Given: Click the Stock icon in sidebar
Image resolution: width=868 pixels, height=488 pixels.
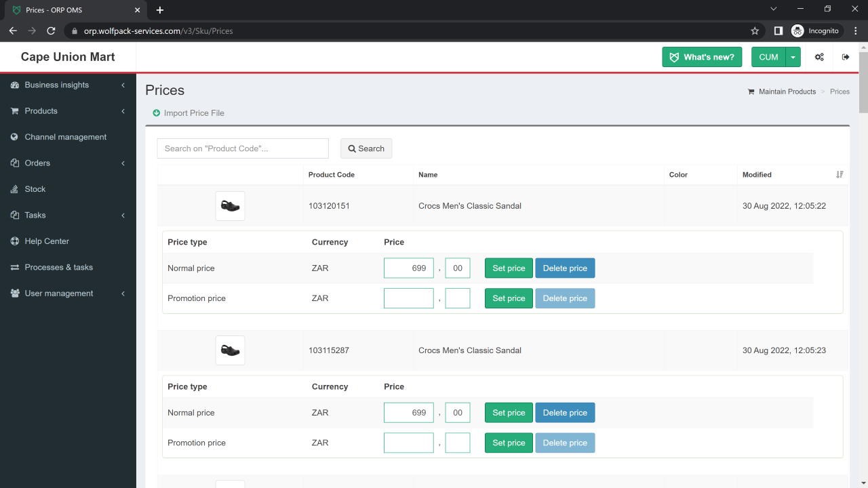Looking at the screenshot, I should tap(15, 189).
